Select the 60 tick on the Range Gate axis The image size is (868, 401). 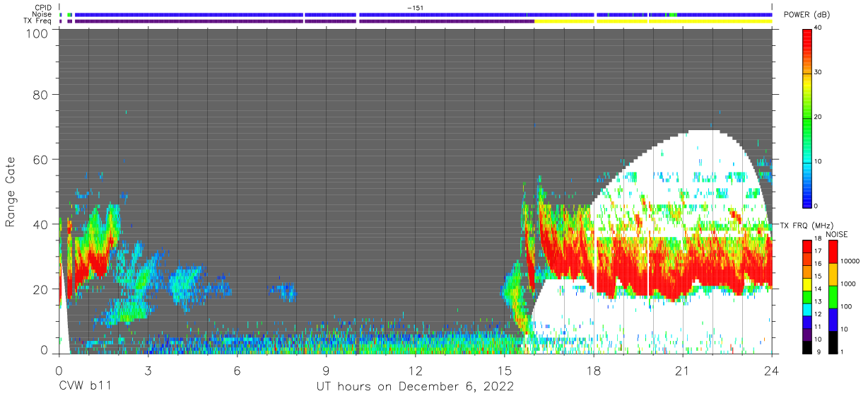pyautogui.click(x=40, y=159)
